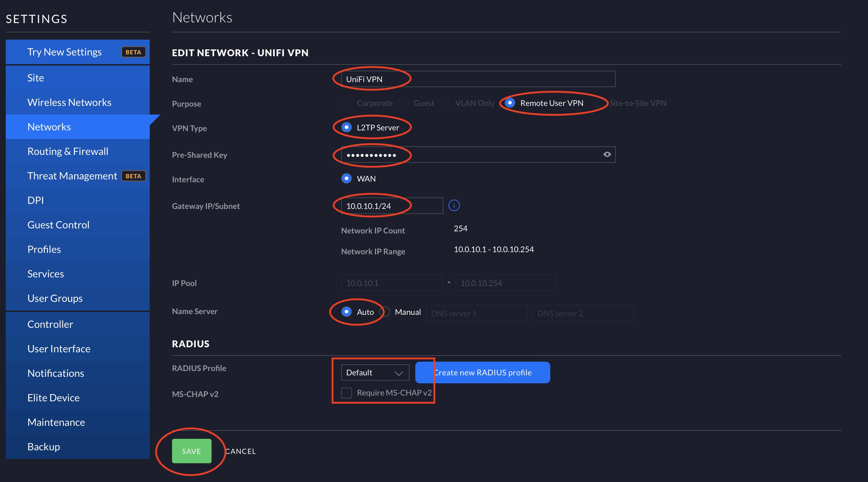The image size is (868, 482).
Task: Select L2TP Server VPN type
Action: [x=347, y=128]
